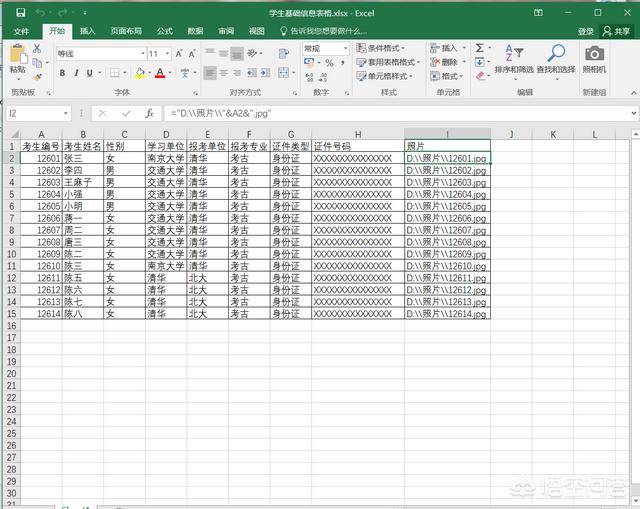The image size is (640, 509).
Task: Open fill color dropdown arrow
Action: 149,73
